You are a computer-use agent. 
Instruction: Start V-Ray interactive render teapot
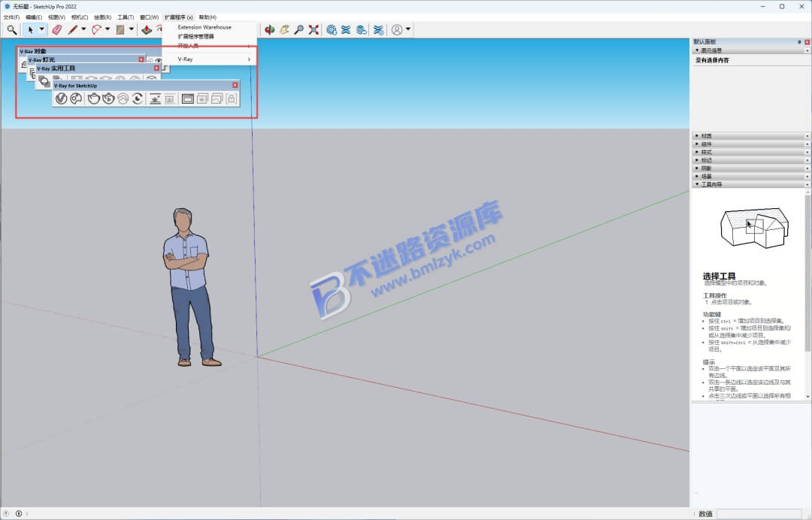coord(108,98)
